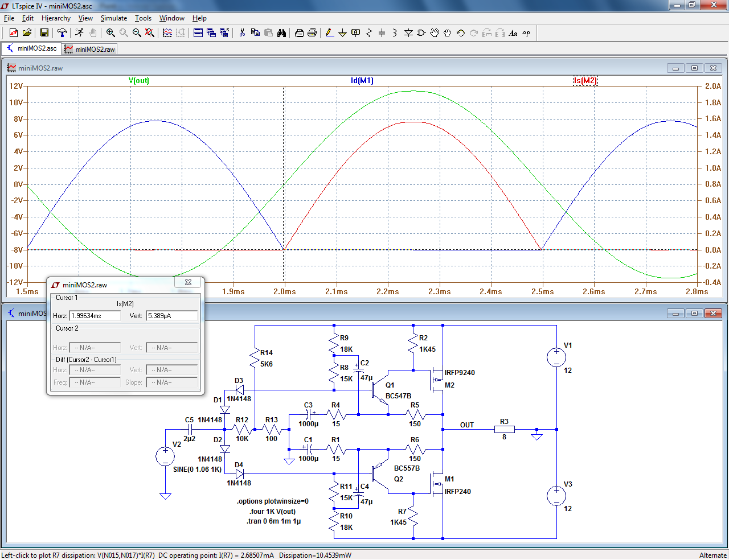729x560 pixels.
Task: Click the V(out) trace label
Action: tap(139, 80)
